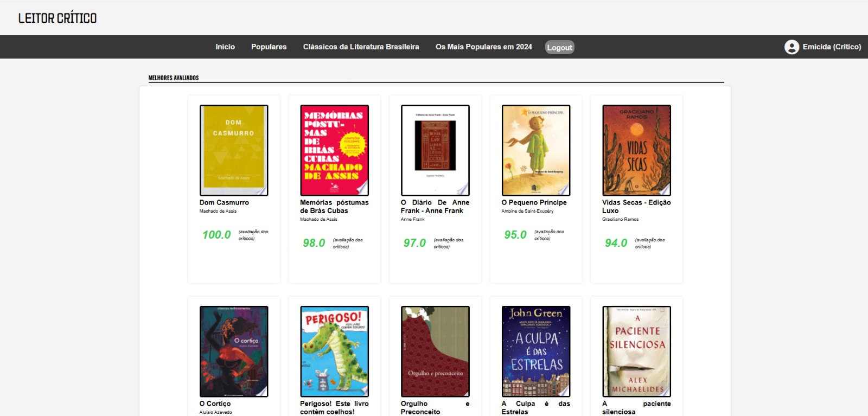Open Perigoso! Este livro contém coelhos cover
The width and height of the screenshot is (868, 416).
pyautogui.click(x=334, y=351)
